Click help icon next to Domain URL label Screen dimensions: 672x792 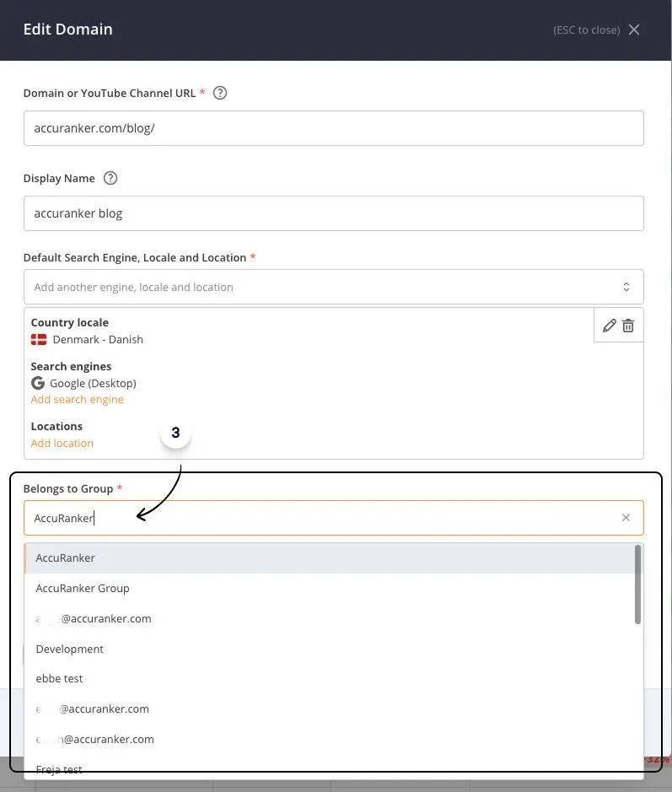(x=220, y=93)
